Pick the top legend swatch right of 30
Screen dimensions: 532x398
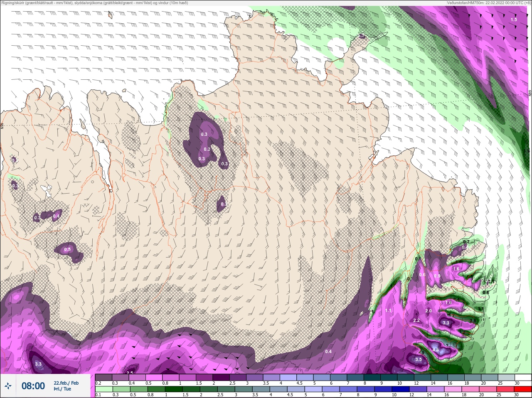[523, 377]
